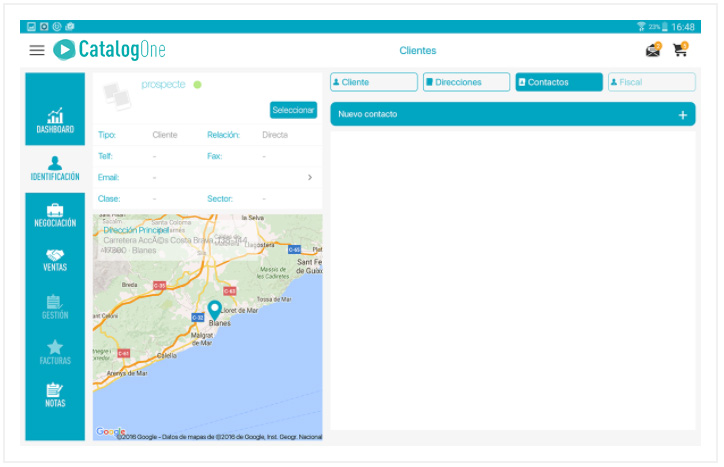Screen dimensions: 724x467
Task: Click the 16:48 clock in status bar
Action: click(683, 27)
